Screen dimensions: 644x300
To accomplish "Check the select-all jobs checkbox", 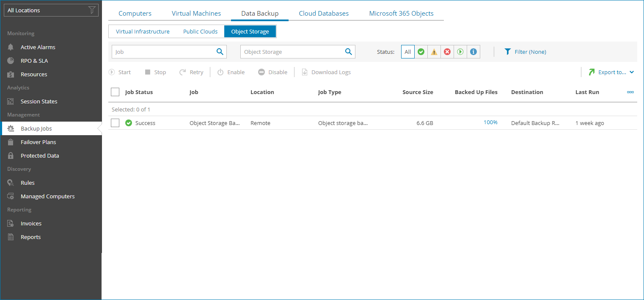I will point(115,92).
